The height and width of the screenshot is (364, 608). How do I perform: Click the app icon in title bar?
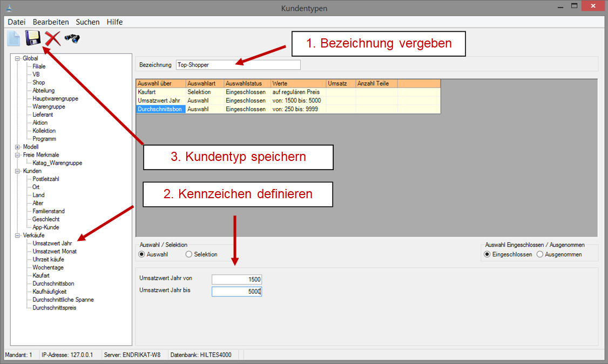(8, 8)
